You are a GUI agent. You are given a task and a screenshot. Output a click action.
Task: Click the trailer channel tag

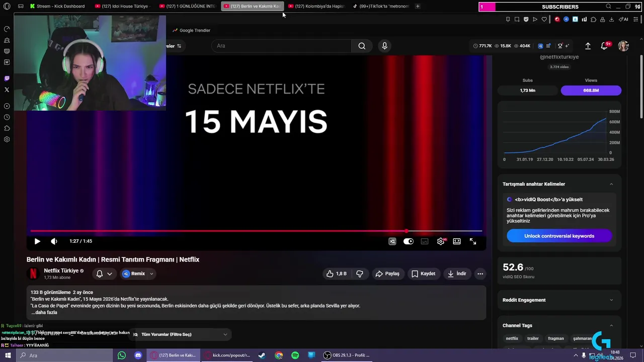pos(533,338)
